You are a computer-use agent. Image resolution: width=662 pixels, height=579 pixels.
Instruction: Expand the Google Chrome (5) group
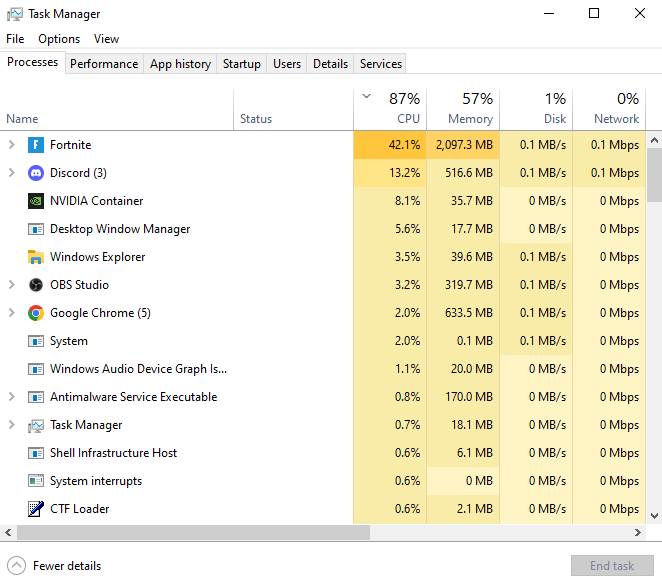[12, 313]
